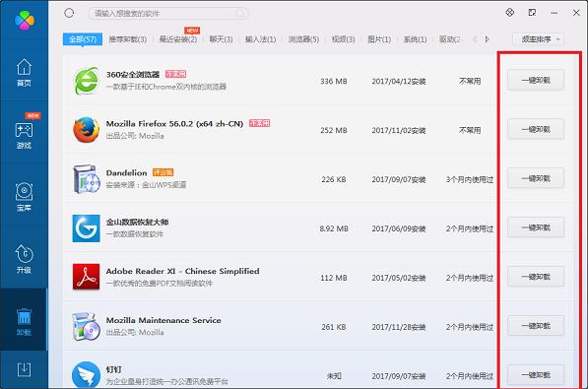Open the 图片(1) category tab
The width and height of the screenshot is (588, 389).
click(x=379, y=39)
